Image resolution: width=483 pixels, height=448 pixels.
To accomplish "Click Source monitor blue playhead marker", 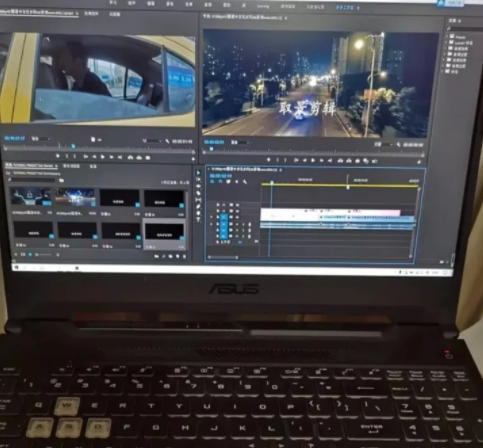I will click(x=73, y=146).
